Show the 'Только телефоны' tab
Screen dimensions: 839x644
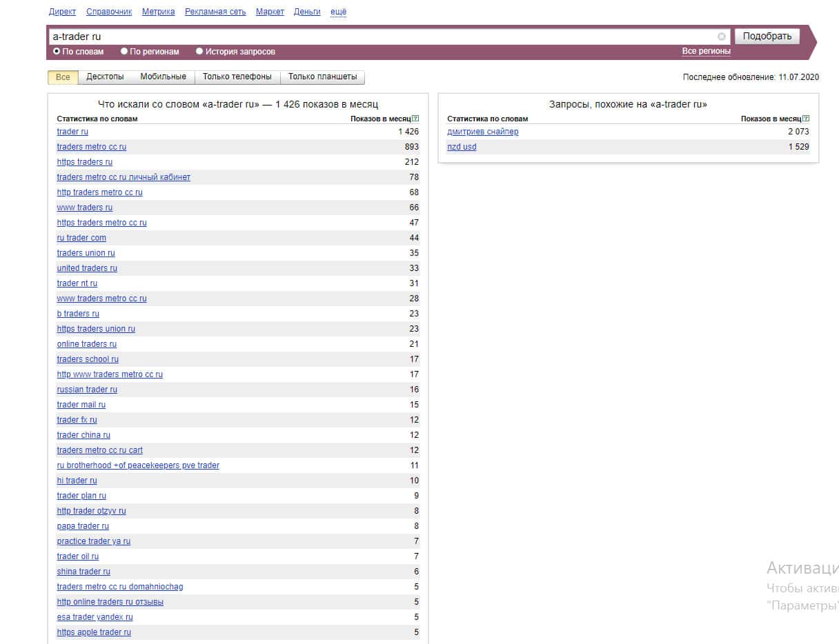pyautogui.click(x=237, y=77)
